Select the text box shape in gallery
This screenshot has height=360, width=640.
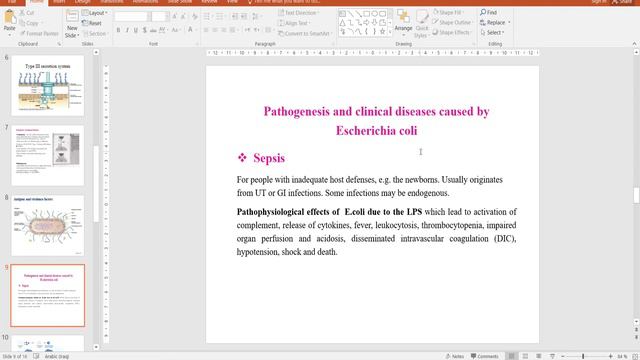342,14
